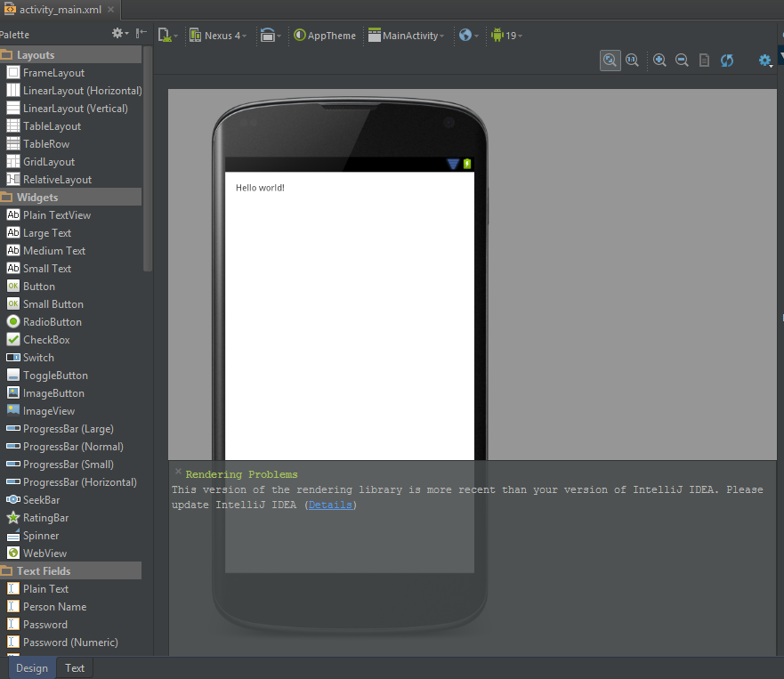Close the Rendering Problems panel
Image resolution: width=784 pixels, height=679 pixels.
pyautogui.click(x=178, y=472)
